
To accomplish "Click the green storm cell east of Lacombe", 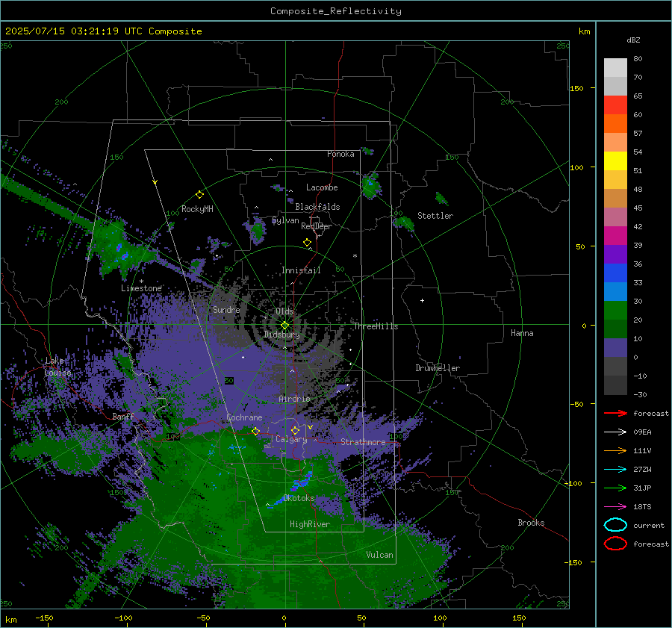I will click(370, 185).
